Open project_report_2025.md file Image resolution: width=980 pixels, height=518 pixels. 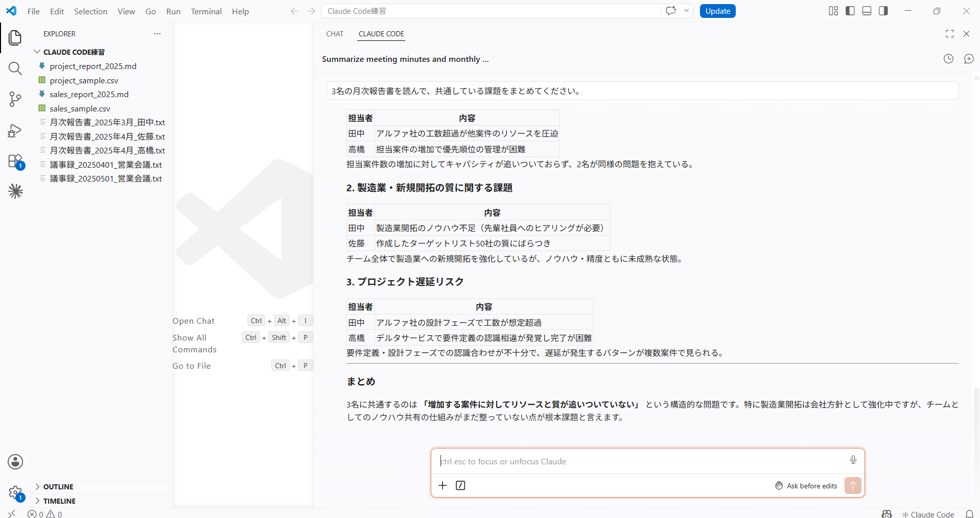point(93,66)
